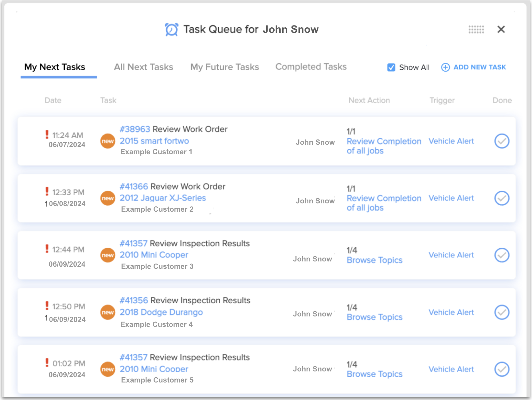Open the 2010 Mini Cooper link for Customer 5
532x400 pixels.
[154, 369]
